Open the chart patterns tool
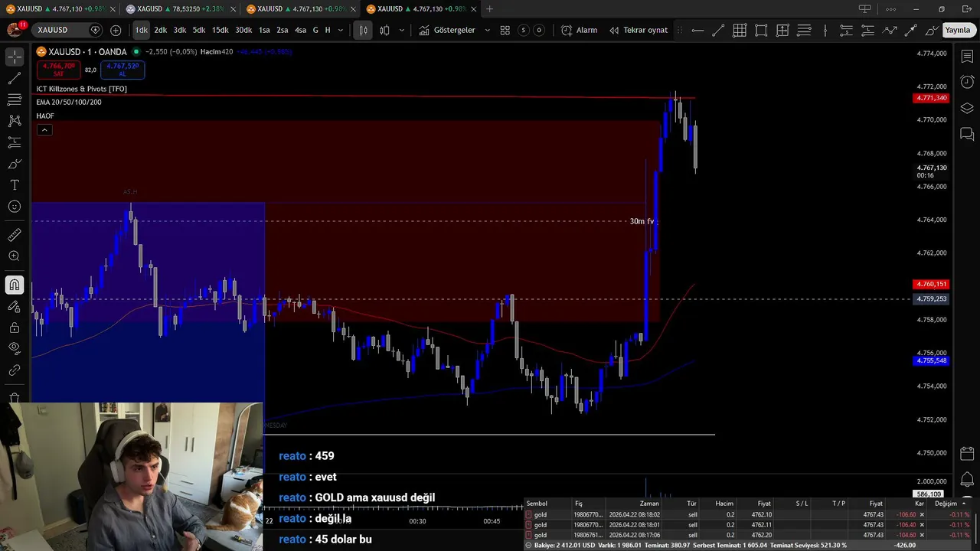This screenshot has height=551, width=980. tap(15, 121)
